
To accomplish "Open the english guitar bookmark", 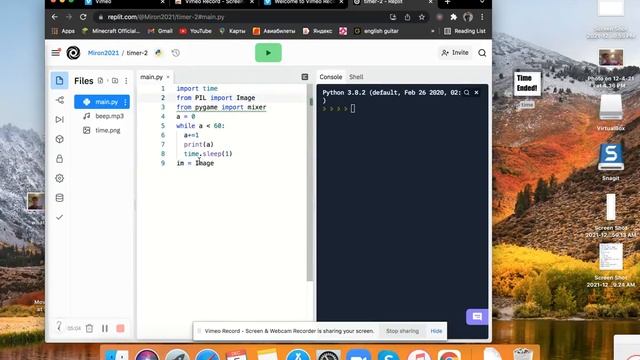I will 376,31.
